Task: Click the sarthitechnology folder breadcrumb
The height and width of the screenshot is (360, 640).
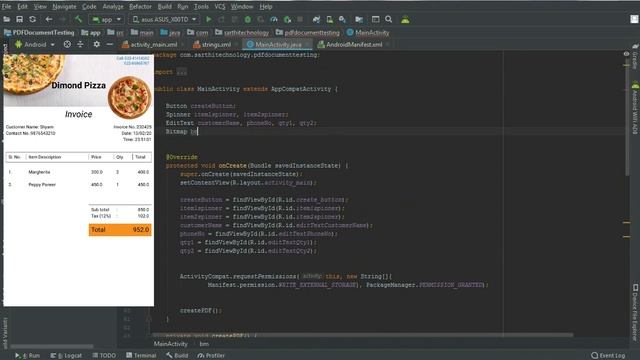Action: pyautogui.click(x=242, y=32)
